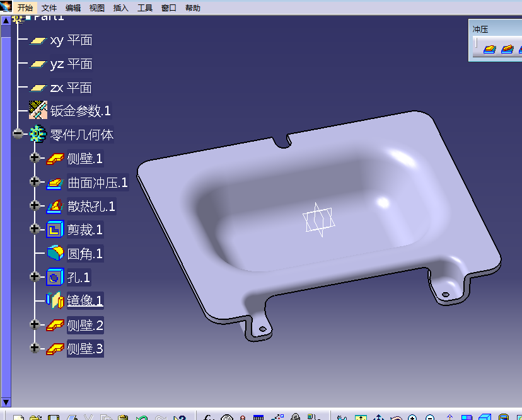This screenshot has width=522, height=420.
Task: Open the 工具 menu
Action: click(x=145, y=8)
